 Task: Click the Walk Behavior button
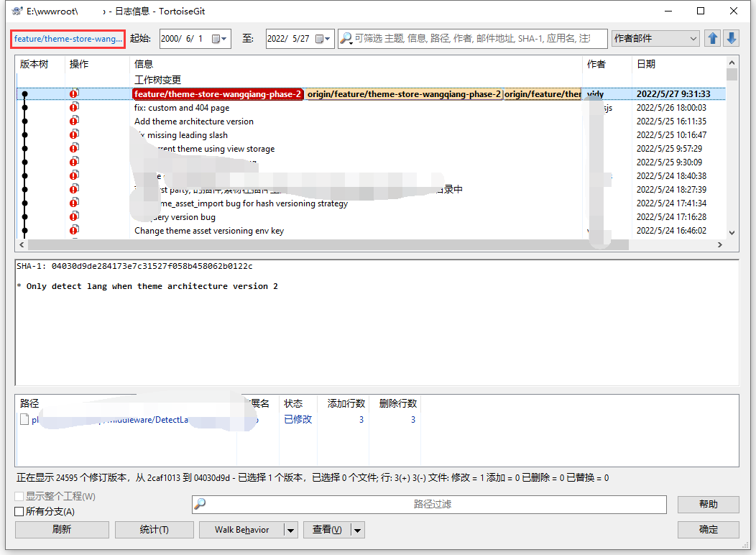241,529
